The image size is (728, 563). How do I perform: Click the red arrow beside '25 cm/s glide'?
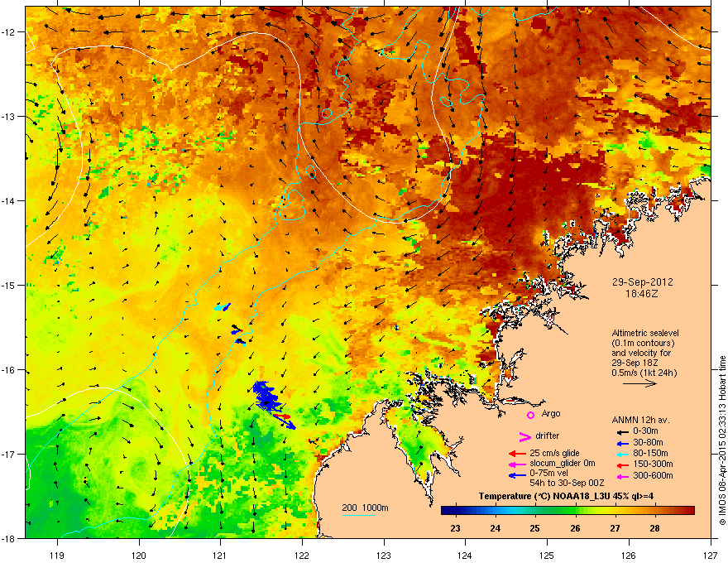[x=517, y=454]
